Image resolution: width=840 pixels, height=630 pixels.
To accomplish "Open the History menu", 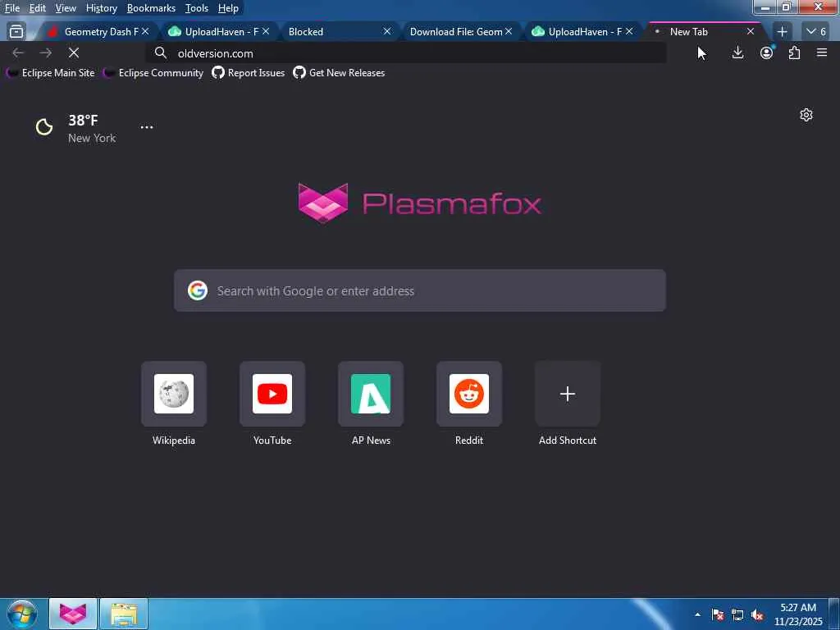I will 101,8.
